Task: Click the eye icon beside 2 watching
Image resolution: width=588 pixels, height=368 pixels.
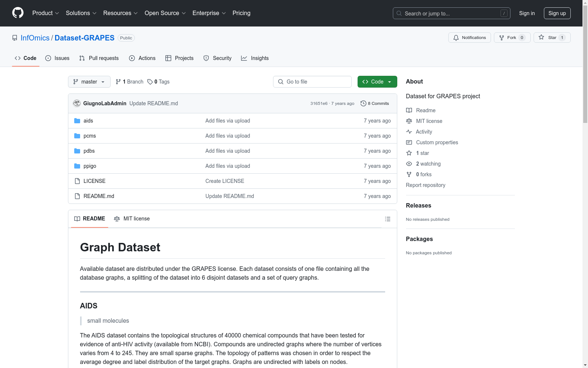Action: (x=409, y=164)
